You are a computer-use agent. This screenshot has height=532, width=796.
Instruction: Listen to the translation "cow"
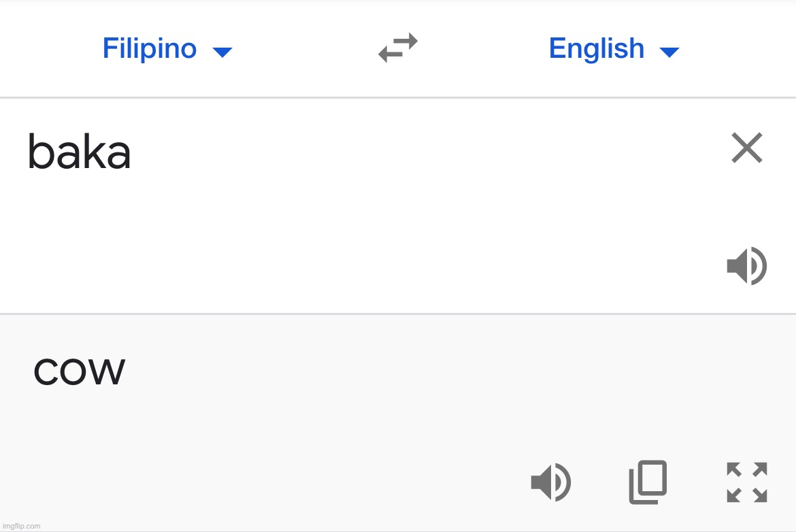pyautogui.click(x=551, y=482)
